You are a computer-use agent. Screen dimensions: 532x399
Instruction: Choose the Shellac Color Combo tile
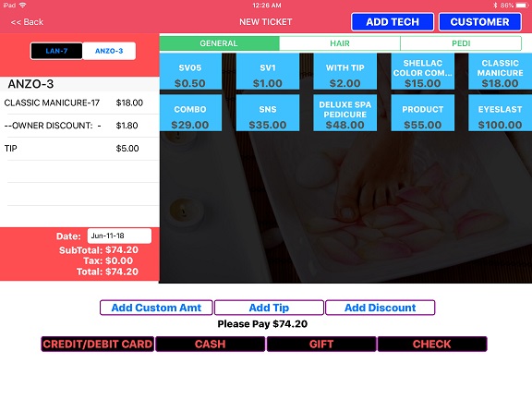(x=423, y=71)
